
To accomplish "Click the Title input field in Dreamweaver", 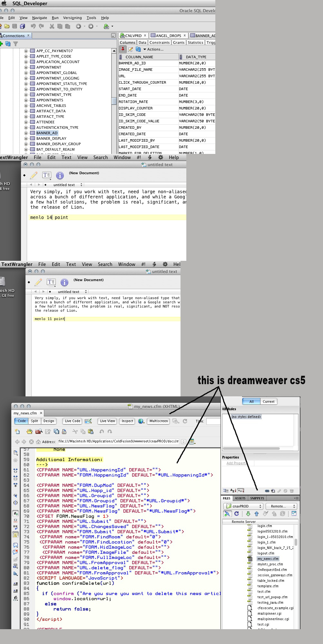I will pos(213,421).
